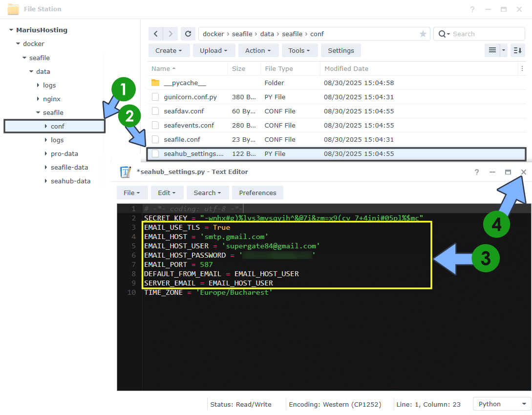Minimize the Text Editor window
The height and width of the screenshot is (415, 532).
(492, 172)
